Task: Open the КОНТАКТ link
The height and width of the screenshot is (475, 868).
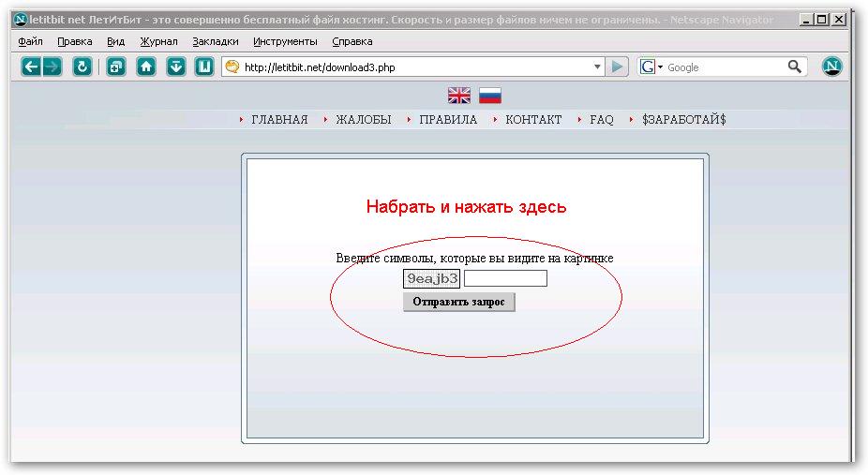Action: coord(533,119)
